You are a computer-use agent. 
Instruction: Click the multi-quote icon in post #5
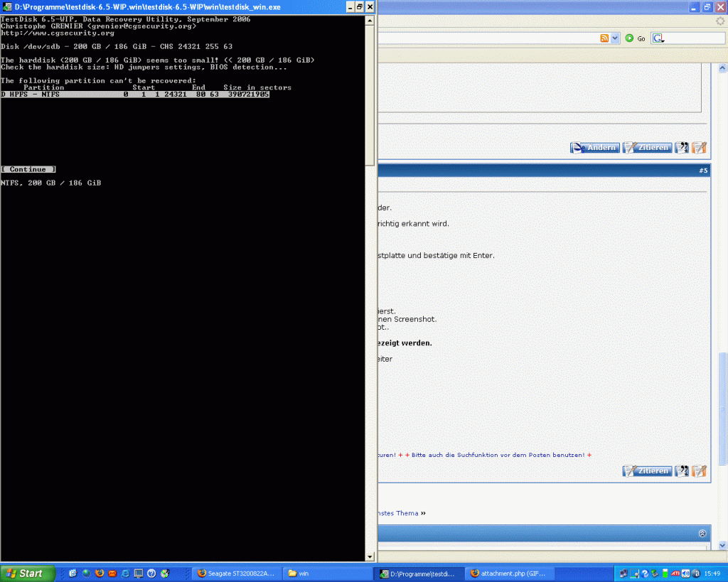click(x=682, y=471)
